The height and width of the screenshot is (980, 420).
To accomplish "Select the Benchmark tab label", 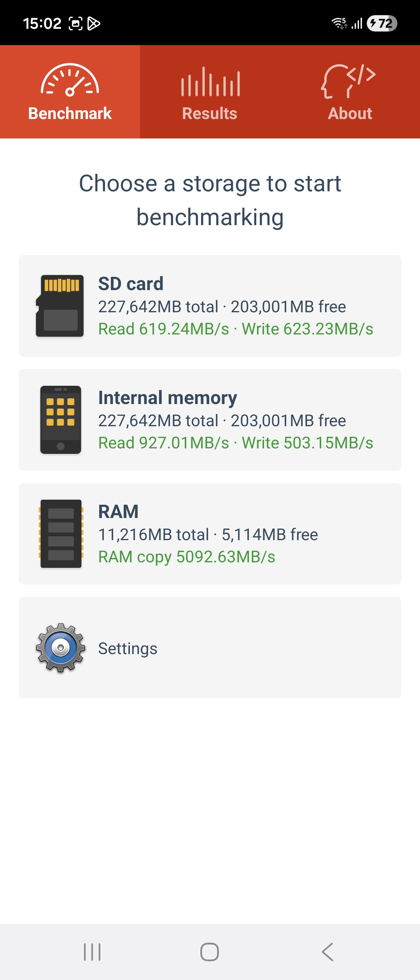I will tap(70, 114).
